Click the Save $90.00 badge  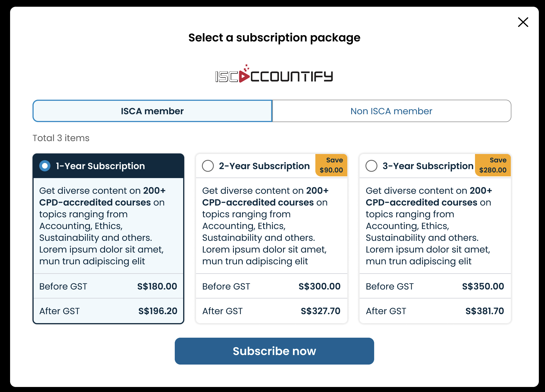[331, 165]
